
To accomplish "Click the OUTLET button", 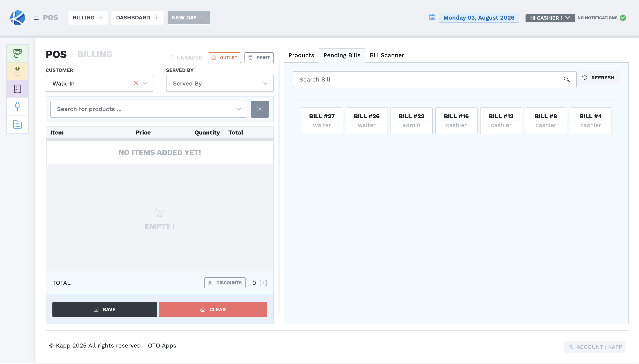I will coord(224,58).
